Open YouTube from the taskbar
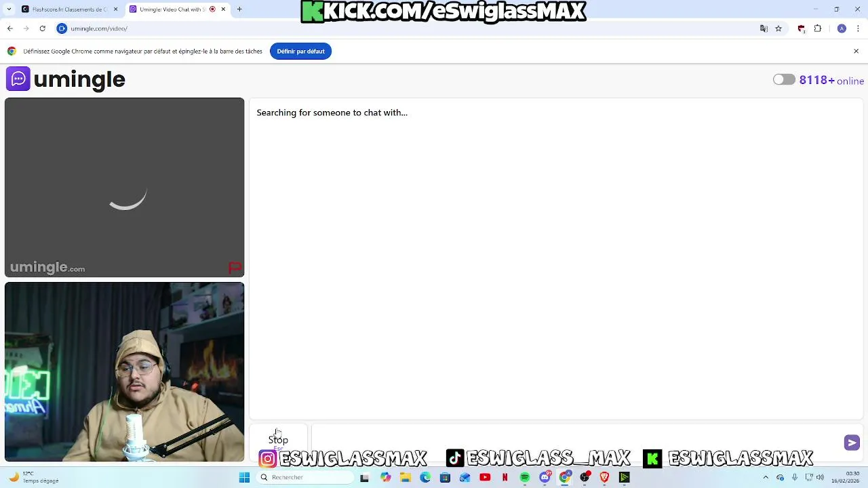This screenshot has height=488, width=868. (485, 477)
